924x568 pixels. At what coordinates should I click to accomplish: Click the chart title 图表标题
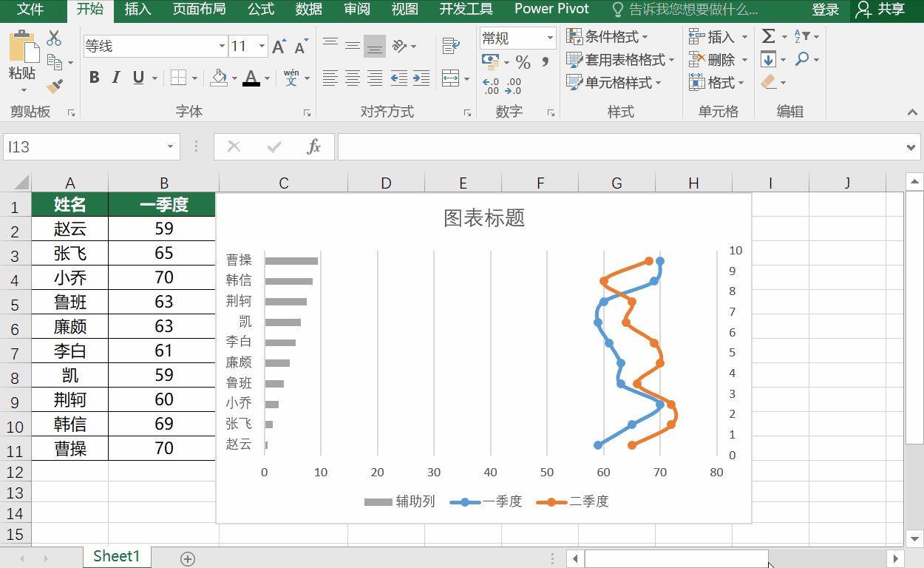pos(484,217)
